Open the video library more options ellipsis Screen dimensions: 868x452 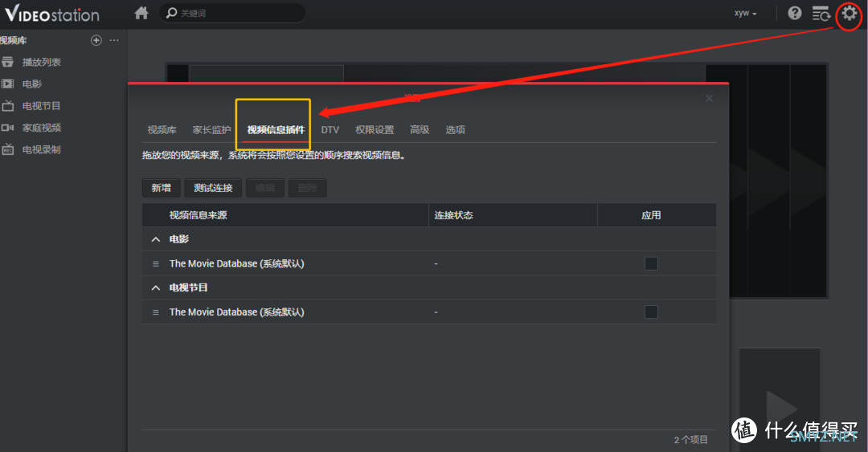coord(114,40)
